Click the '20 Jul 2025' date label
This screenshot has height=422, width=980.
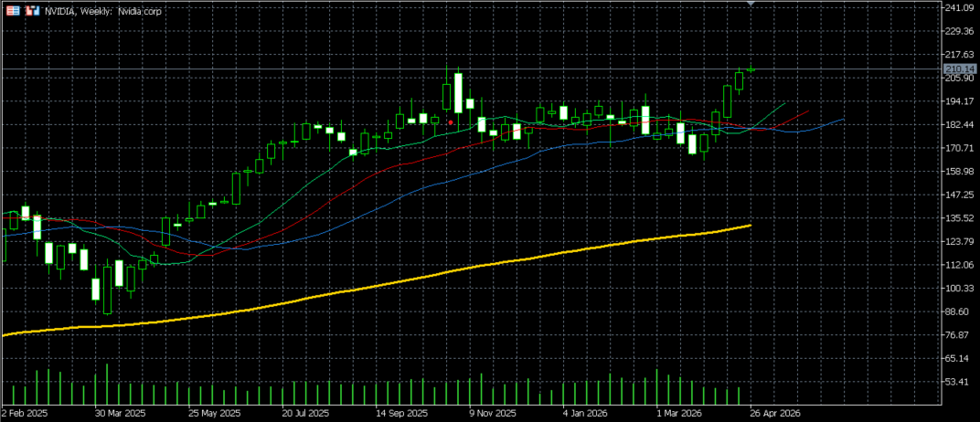[305, 413]
